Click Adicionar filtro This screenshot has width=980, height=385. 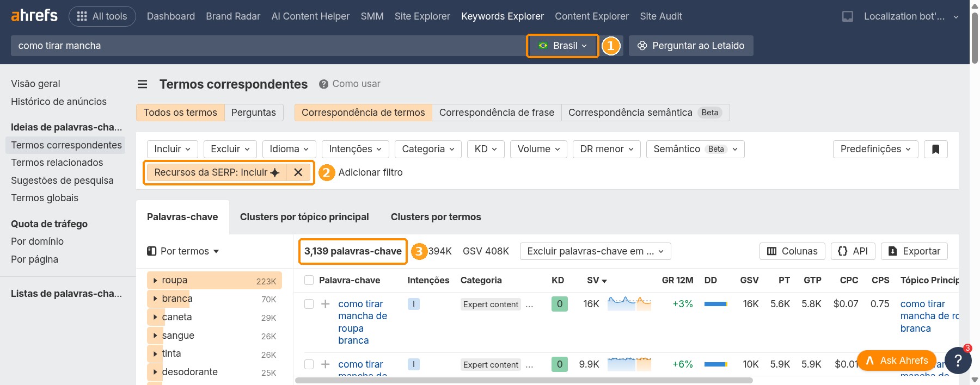point(370,172)
